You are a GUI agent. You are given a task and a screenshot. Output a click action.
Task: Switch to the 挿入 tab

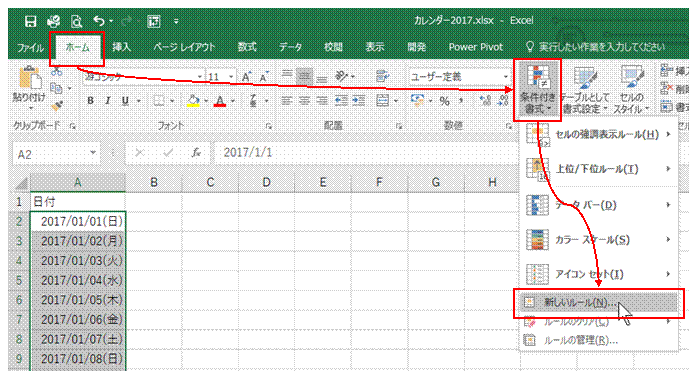pos(121,47)
